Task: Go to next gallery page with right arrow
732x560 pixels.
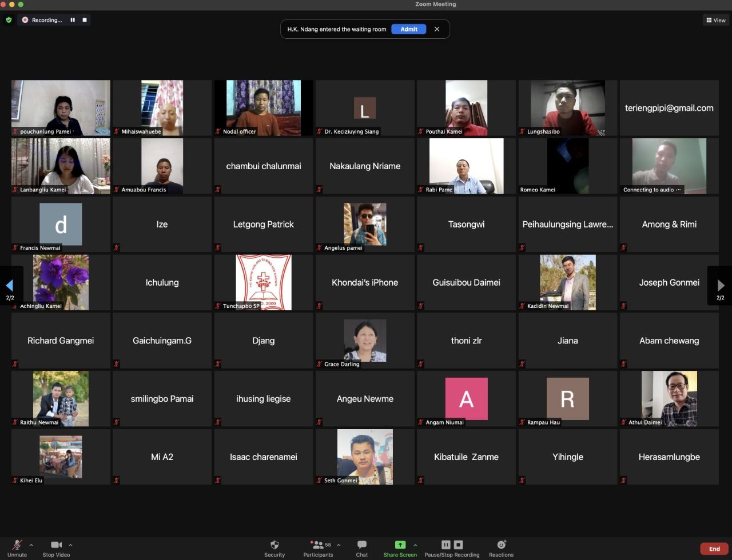Action: 721,285
